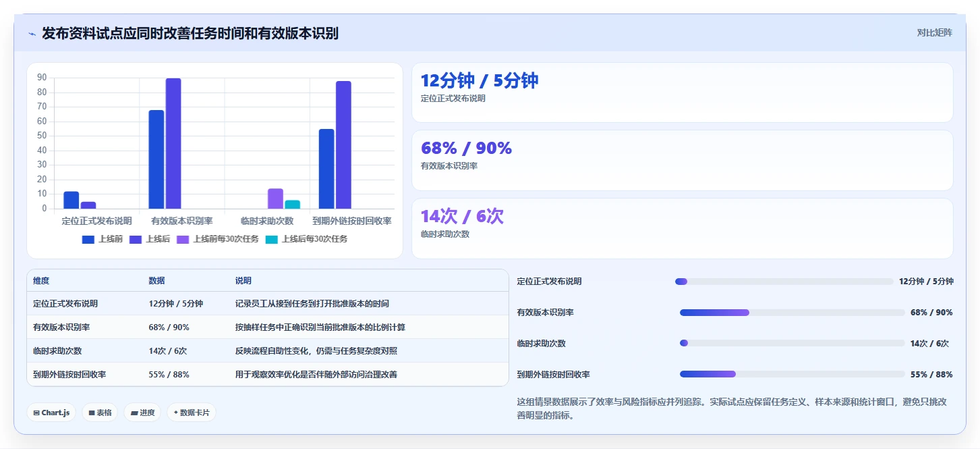Click the footer paragraph starting 这组情景数据
The image size is (980, 449).
click(x=732, y=408)
